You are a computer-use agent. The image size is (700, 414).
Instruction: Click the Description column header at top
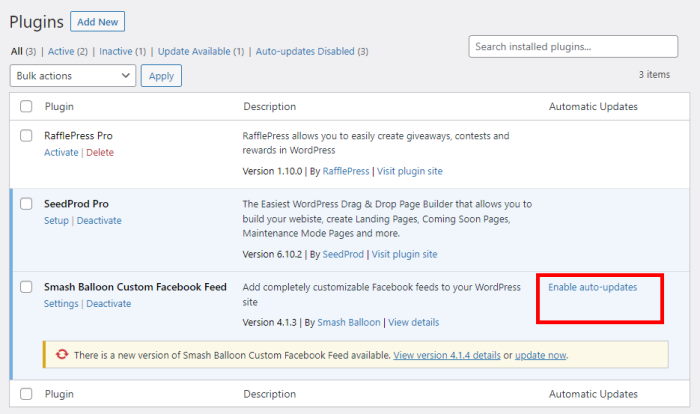(x=270, y=106)
